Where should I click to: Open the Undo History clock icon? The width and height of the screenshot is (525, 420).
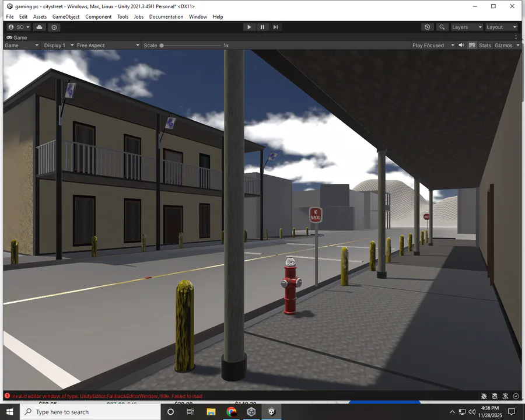(x=427, y=27)
